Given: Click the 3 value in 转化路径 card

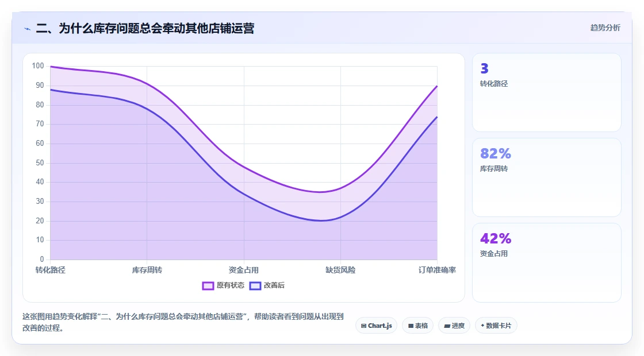Looking at the screenshot, I should pyautogui.click(x=484, y=68).
